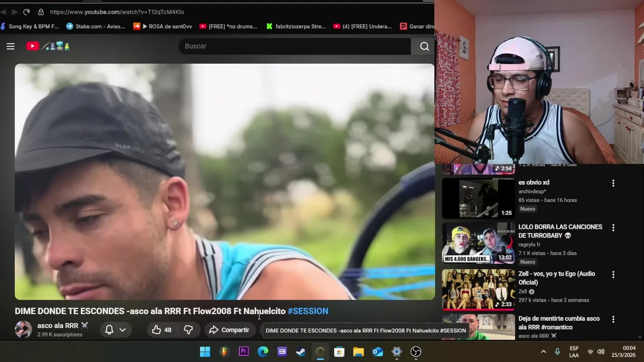Click the main video player
The width and height of the screenshot is (644, 362).
pyautogui.click(x=224, y=182)
